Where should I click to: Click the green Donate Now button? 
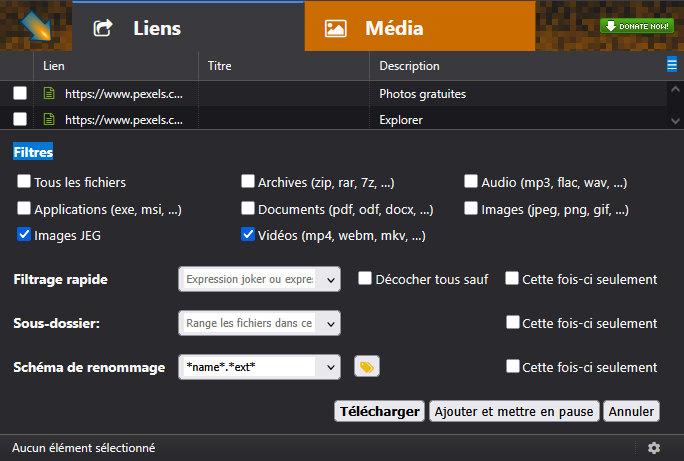coord(636,26)
